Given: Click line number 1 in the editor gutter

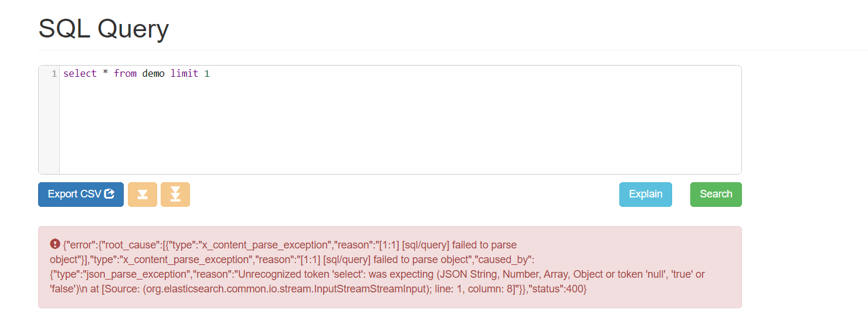Looking at the screenshot, I should pos(54,74).
